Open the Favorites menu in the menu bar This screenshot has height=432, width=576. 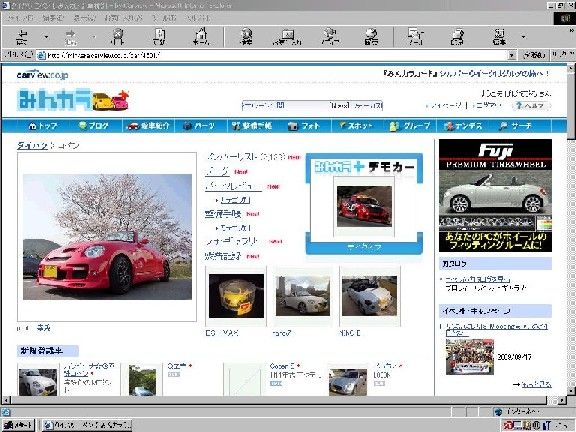(x=123, y=18)
